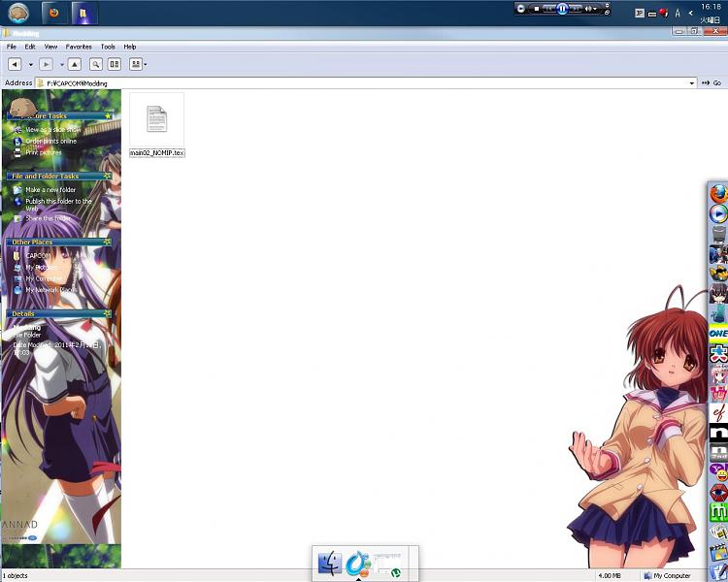Select the main02_NOMIP.tex file thumbnail
This screenshot has width=728, height=582.
[157, 119]
